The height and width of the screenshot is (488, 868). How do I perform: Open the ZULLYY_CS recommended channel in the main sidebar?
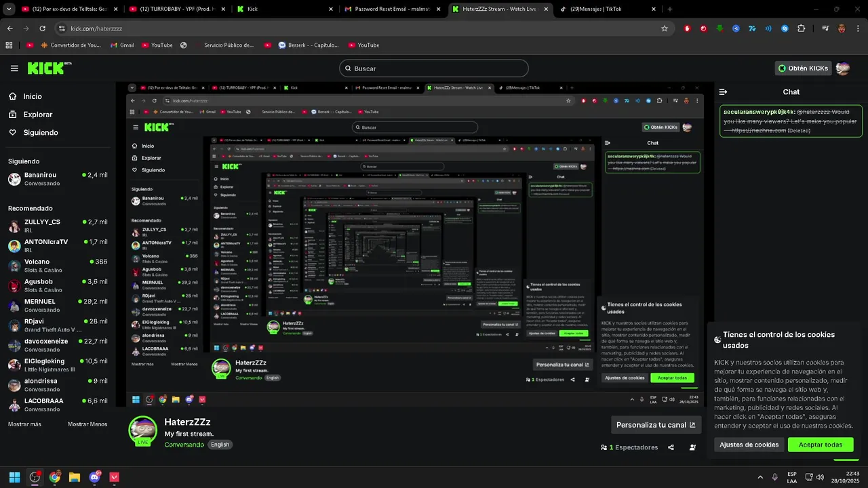tap(58, 226)
